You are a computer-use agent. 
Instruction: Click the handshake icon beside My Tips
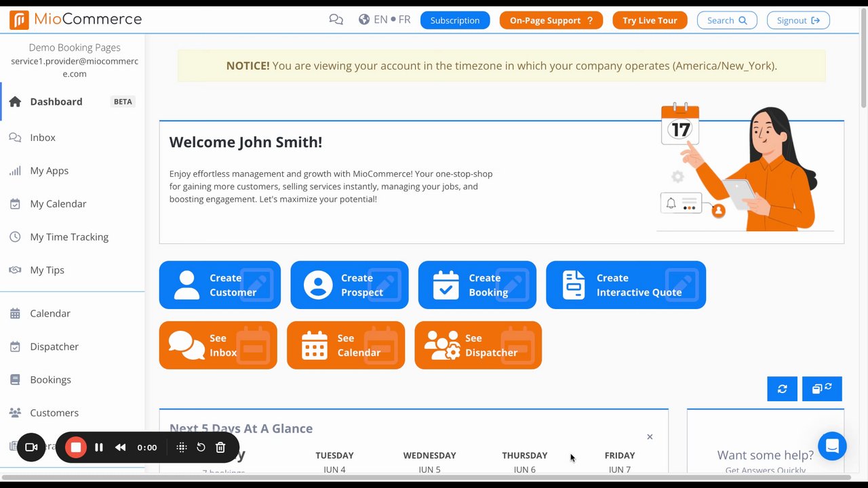(x=15, y=270)
